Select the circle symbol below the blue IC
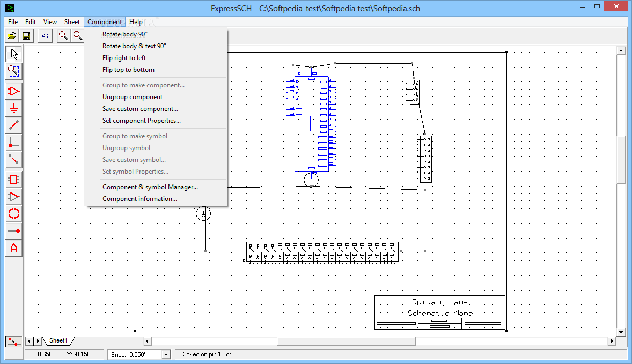Viewport: 632px width, 364px height. click(311, 180)
